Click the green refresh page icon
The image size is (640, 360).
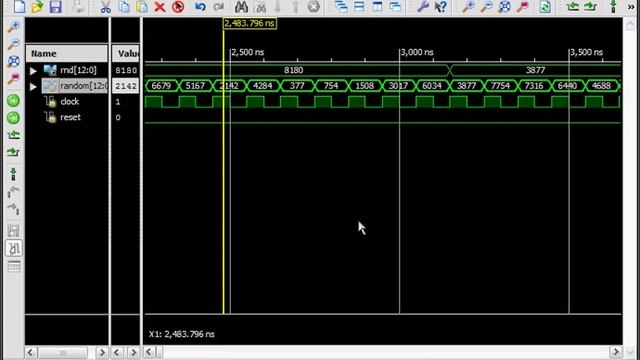[545, 7]
